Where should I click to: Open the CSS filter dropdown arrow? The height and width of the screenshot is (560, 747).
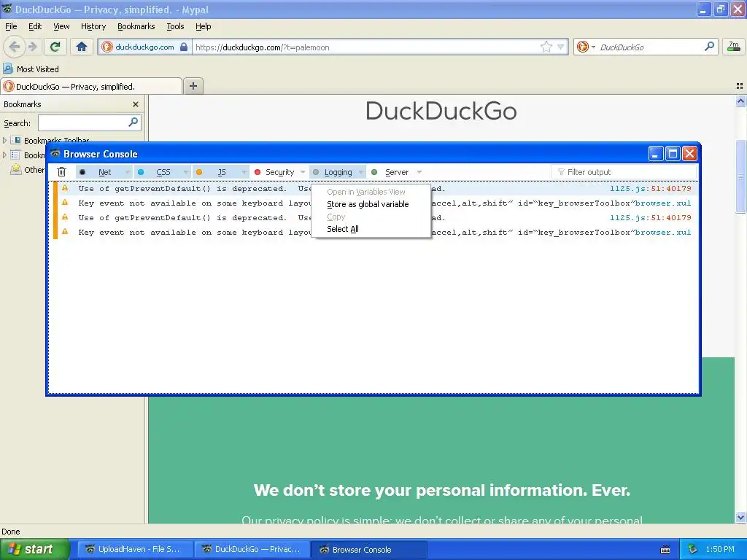(x=186, y=172)
